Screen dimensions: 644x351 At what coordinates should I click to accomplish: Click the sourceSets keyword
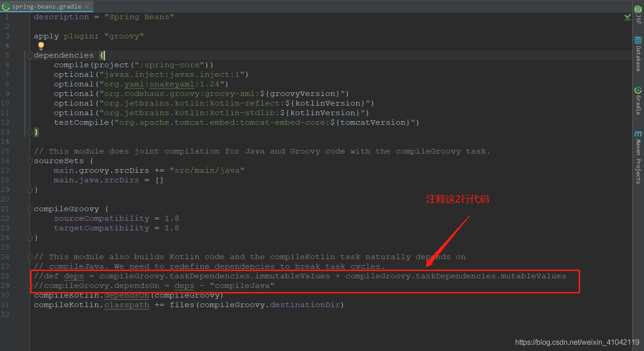pyautogui.click(x=59, y=161)
